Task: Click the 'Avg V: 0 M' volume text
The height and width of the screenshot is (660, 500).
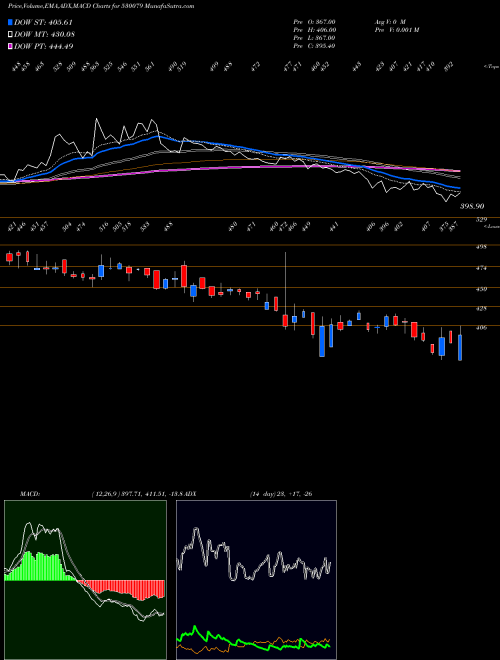Action: tap(389, 21)
